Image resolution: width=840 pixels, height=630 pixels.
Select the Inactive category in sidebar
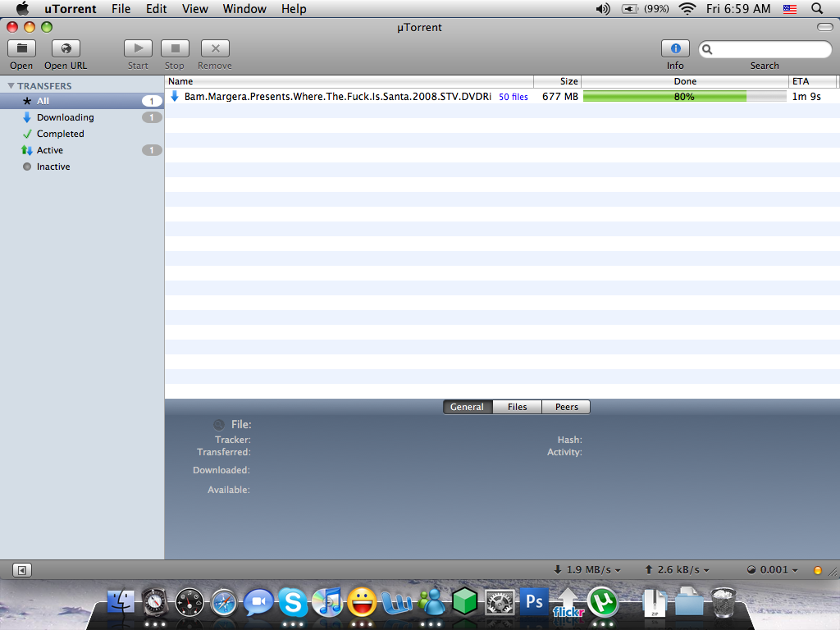82,167
